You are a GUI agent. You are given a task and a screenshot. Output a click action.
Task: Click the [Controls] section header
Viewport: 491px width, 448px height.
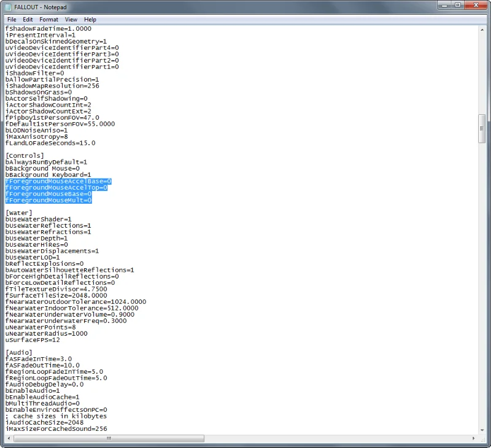25,156
